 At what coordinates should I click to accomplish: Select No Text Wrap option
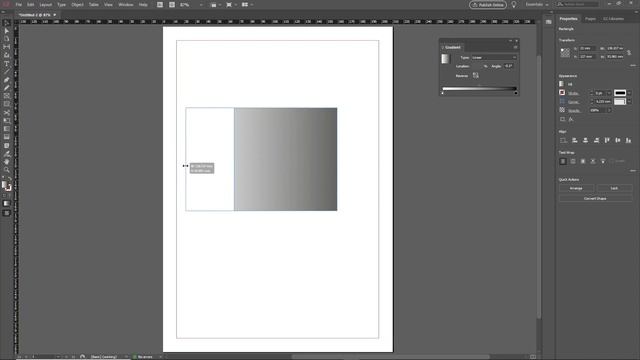pyautogui.click(x=563, y=161)
